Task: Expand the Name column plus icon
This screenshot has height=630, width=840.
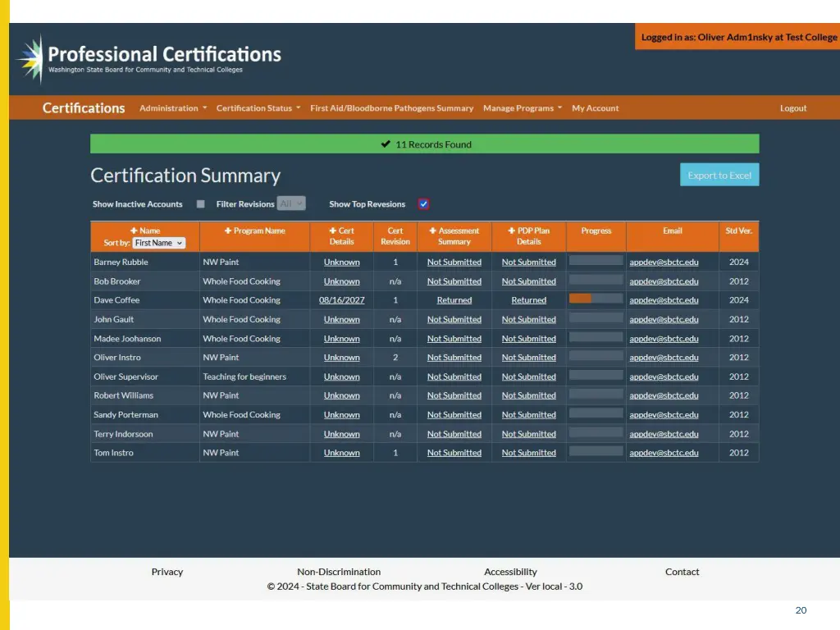Action: [x=134, y=231]
